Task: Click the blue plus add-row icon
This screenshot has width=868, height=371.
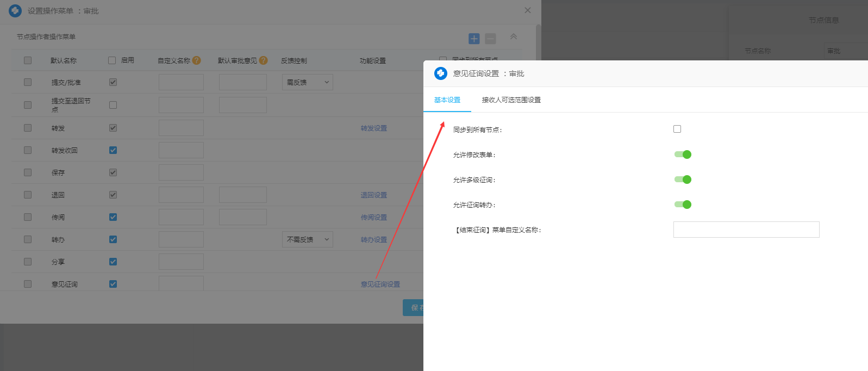Action: tap(474, 39)
